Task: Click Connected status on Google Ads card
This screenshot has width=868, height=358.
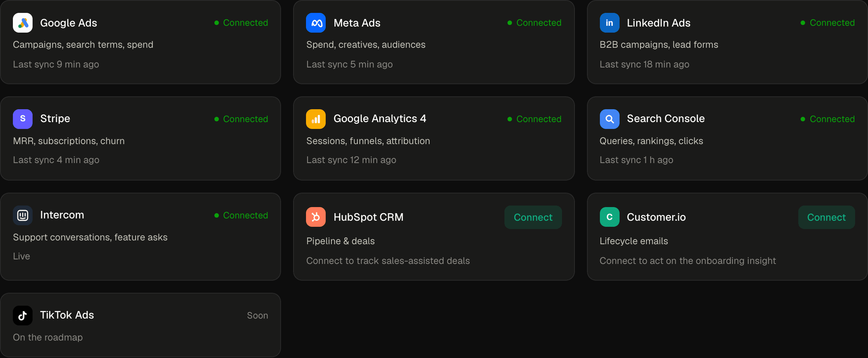Action: coord(241,23)
